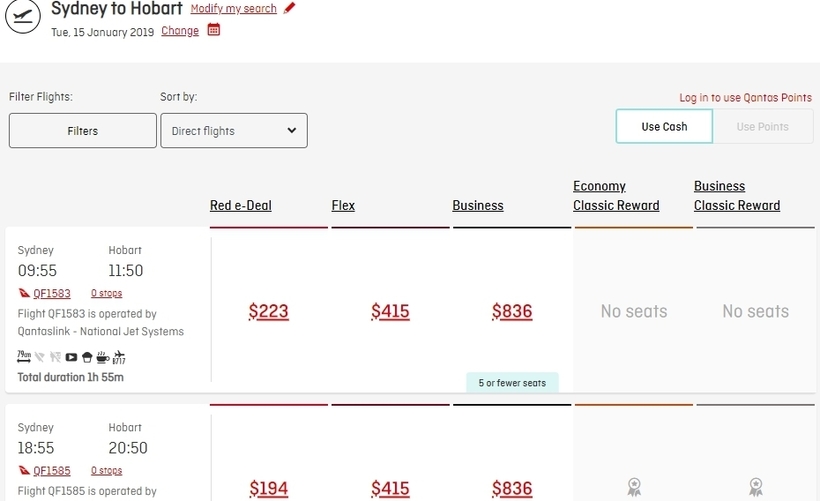Select the $223 Red e-Deal fare
This screenshot has height=501, width=820.
tap(268, 311)
